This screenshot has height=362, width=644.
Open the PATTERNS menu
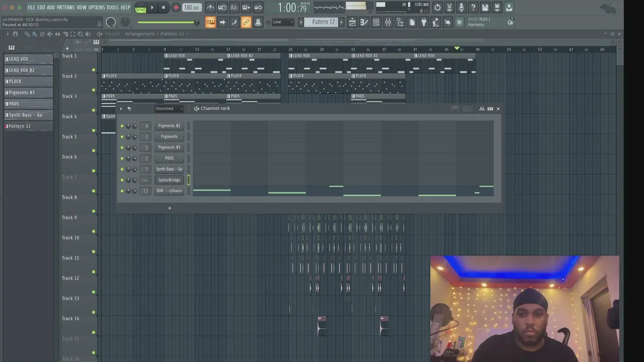[65, 8]
